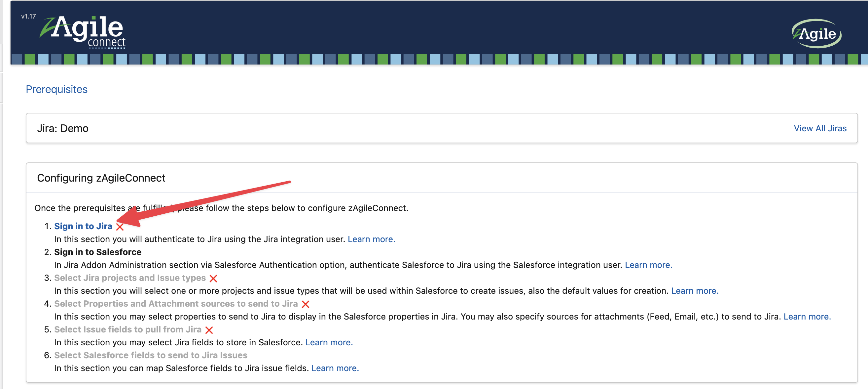This screenshot has width=868, height=389.
Task: Click Select Issue fields to pull from Jira
Action: coord(128,329)
